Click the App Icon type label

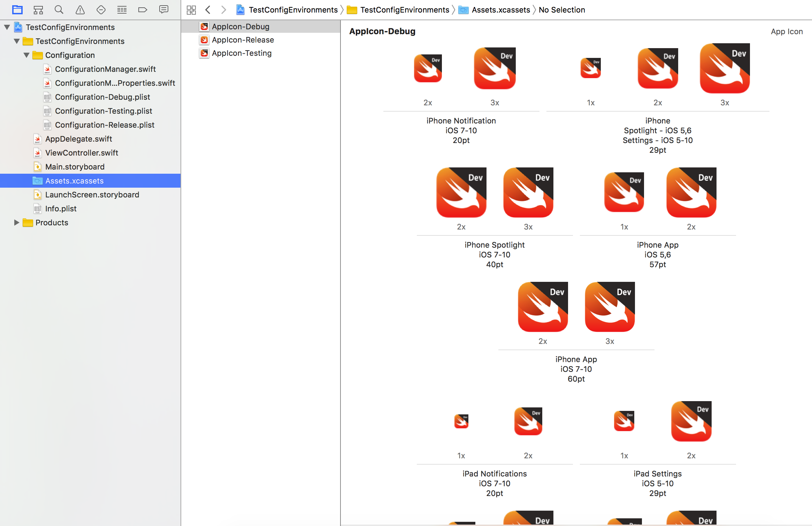coord(787,31)
